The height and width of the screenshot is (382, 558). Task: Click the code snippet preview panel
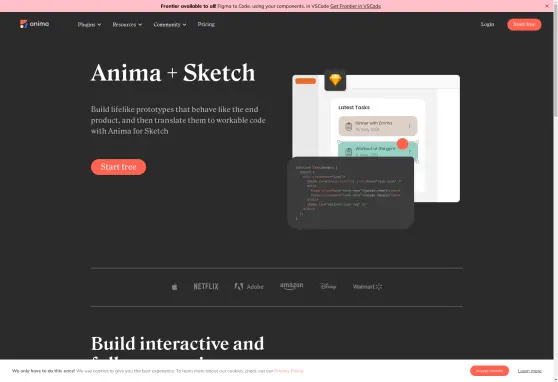point(350,193)
